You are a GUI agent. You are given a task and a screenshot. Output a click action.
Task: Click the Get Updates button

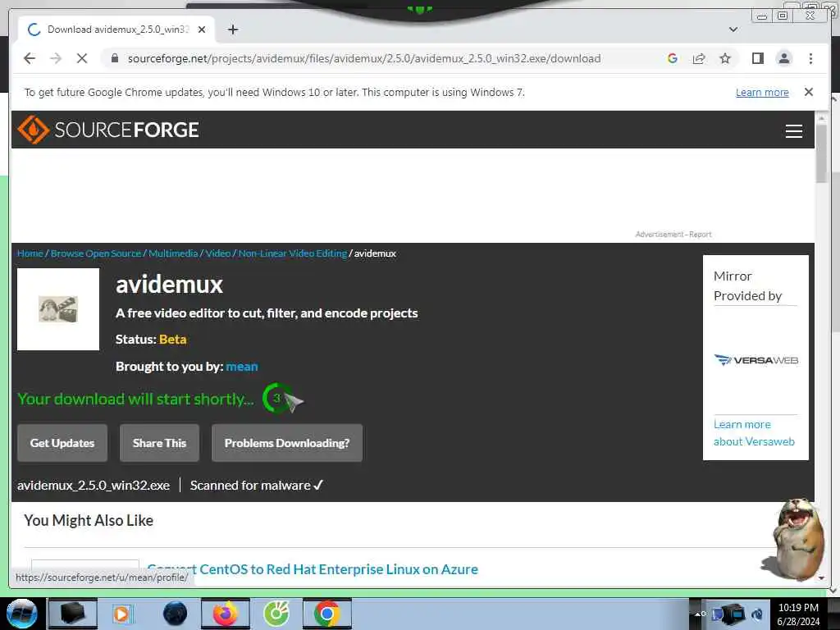point(62,443)
